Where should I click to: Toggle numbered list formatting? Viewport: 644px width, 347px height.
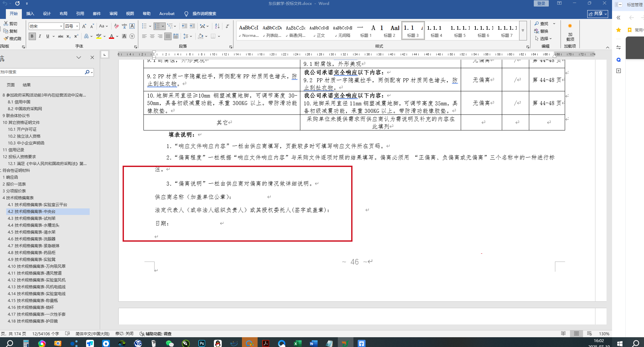(x=157, y=26)
